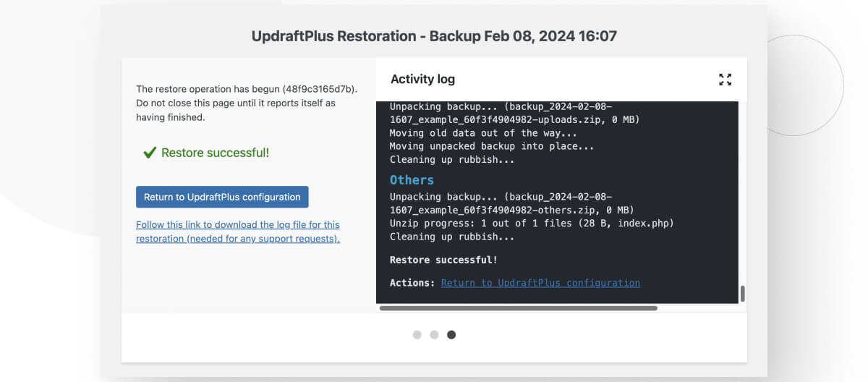Viewport: 868px width, 382px height.
Task: Click the green Restore successful! message
Action: pyautogui.click(x=215, y=153)
